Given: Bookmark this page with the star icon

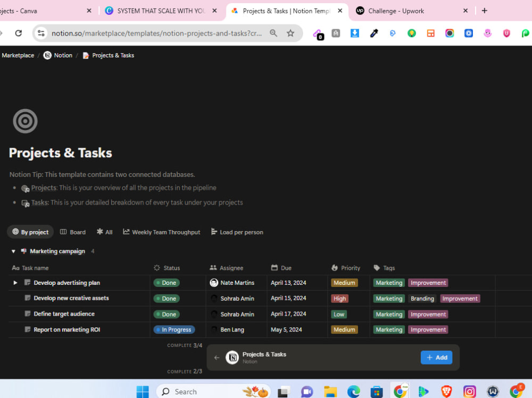Looking at the screenshot, I should click(x=290, y=33).
